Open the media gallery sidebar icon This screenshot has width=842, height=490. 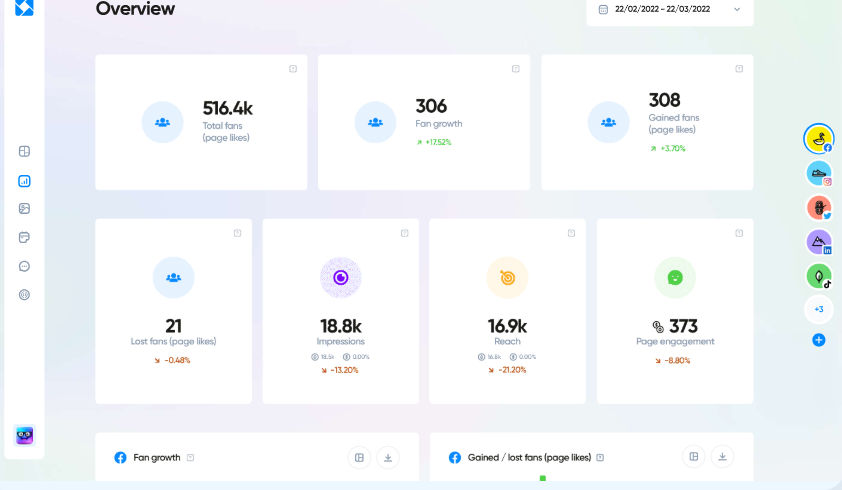[24, 209]
